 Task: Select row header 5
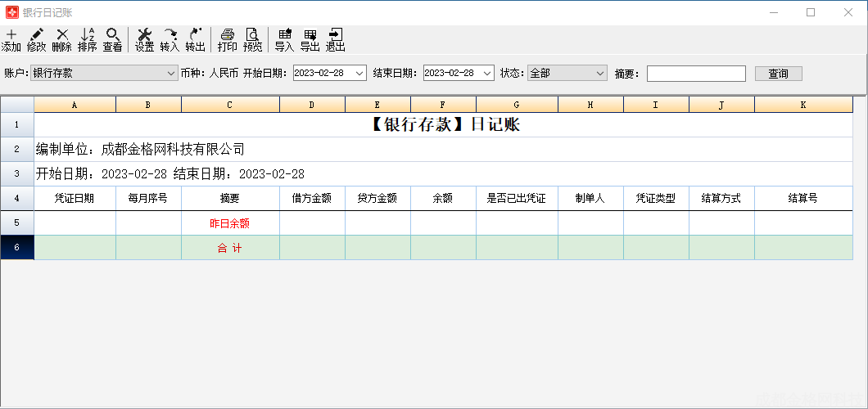[17, 222]
